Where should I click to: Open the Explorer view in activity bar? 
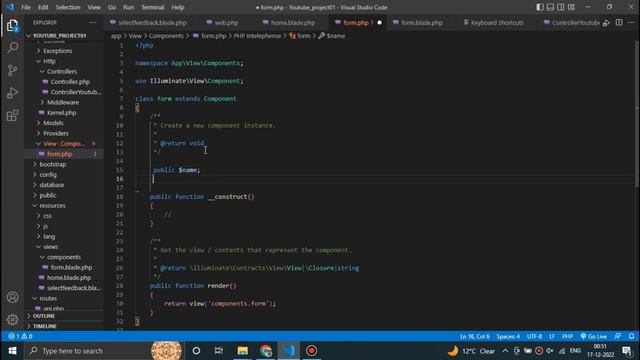pos(12,26)
